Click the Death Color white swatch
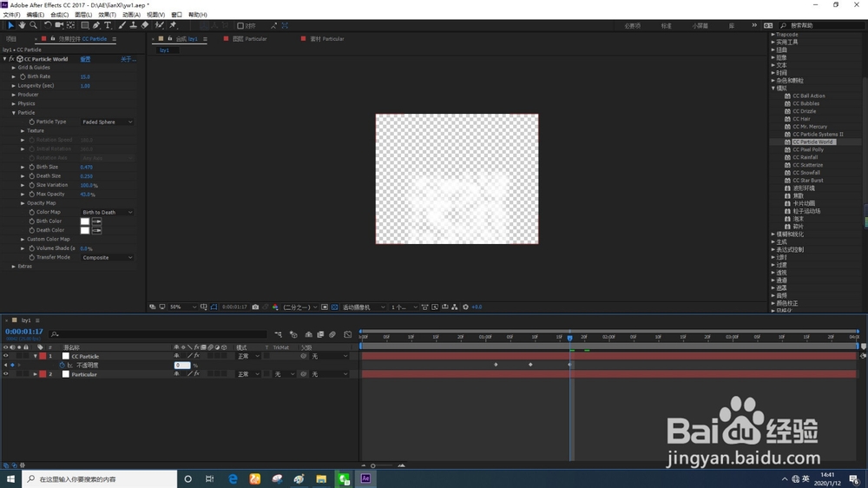Image resolution: width=868 pixels, height=488 pixels. pyautogui.click(x=85, y=230)
